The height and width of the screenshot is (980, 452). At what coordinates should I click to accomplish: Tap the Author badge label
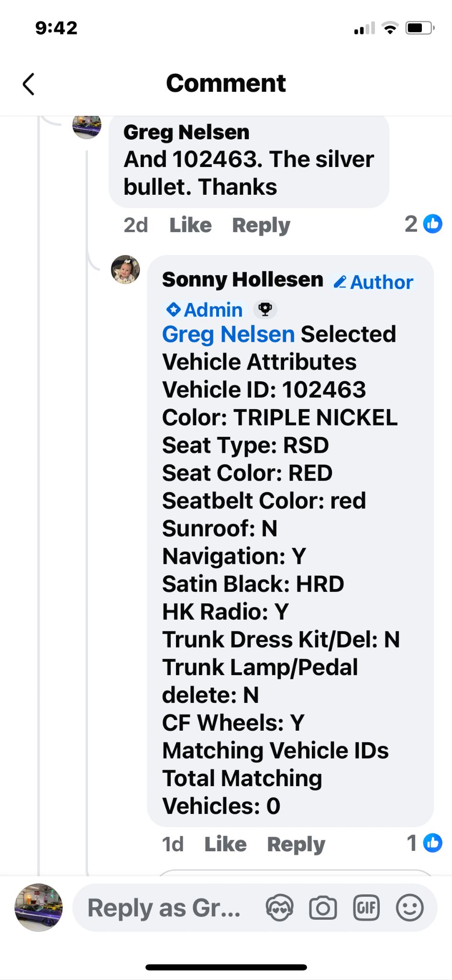tap(374, 282)
